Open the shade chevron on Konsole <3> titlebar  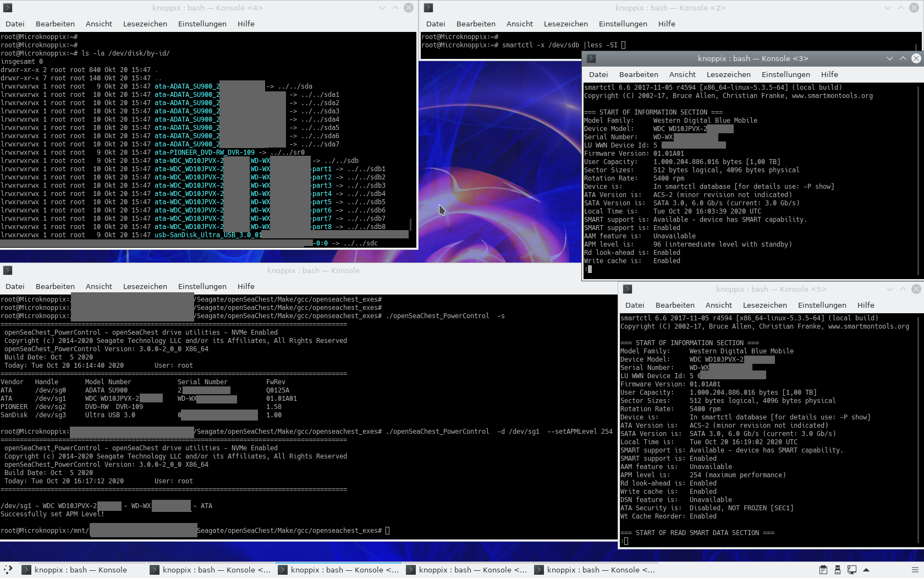click(x=889, y=58)
